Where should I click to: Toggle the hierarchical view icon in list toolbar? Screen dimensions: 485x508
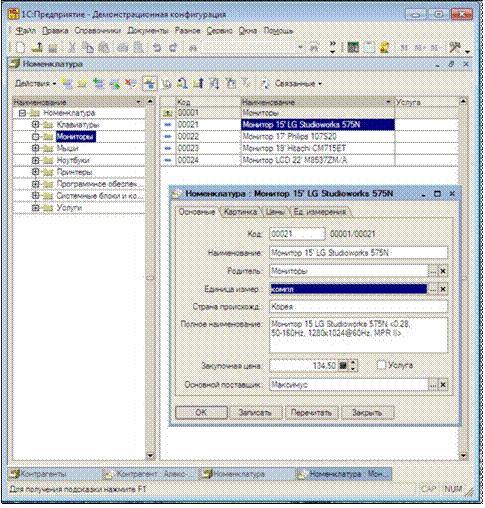[150, 83]
